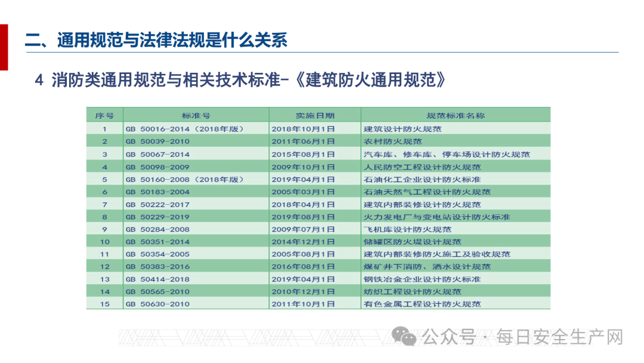
Task: Click the red accent bar beside the title
Action: tap(4, 47)
